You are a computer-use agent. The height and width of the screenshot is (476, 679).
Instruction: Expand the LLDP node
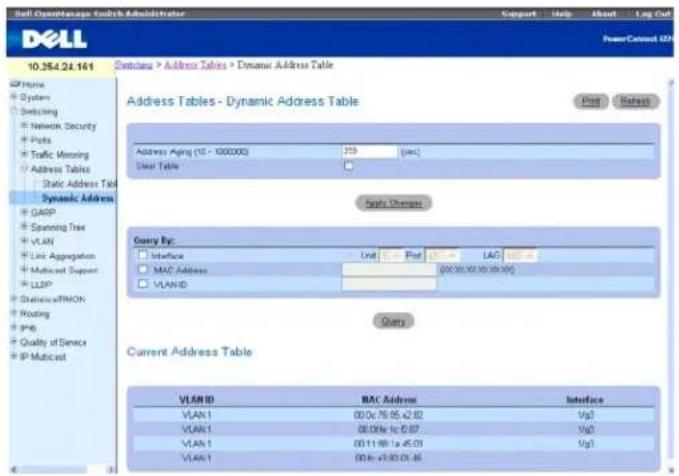pos(24,284)
